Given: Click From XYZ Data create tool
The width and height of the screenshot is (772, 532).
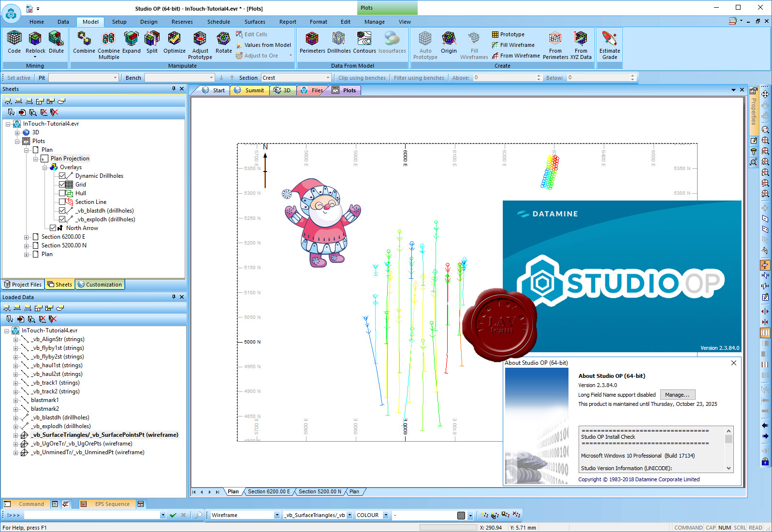Looking at the screenshot, I should coord(581,45).
